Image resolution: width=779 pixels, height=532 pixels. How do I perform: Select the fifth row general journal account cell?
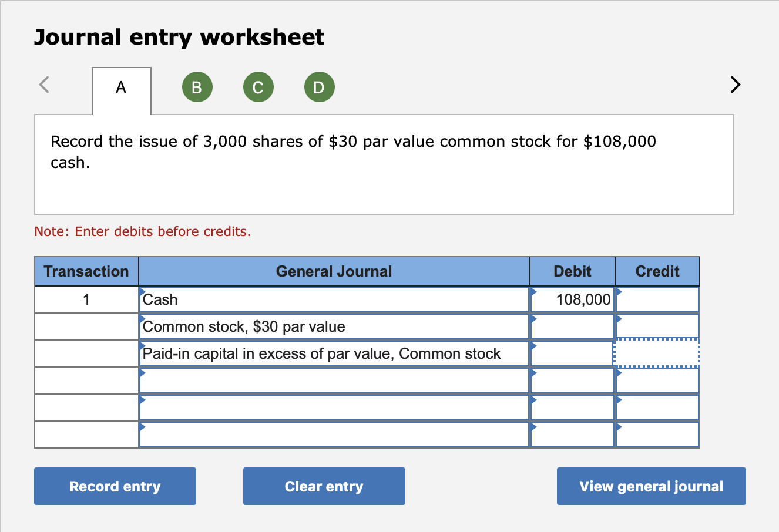[334, 408]
